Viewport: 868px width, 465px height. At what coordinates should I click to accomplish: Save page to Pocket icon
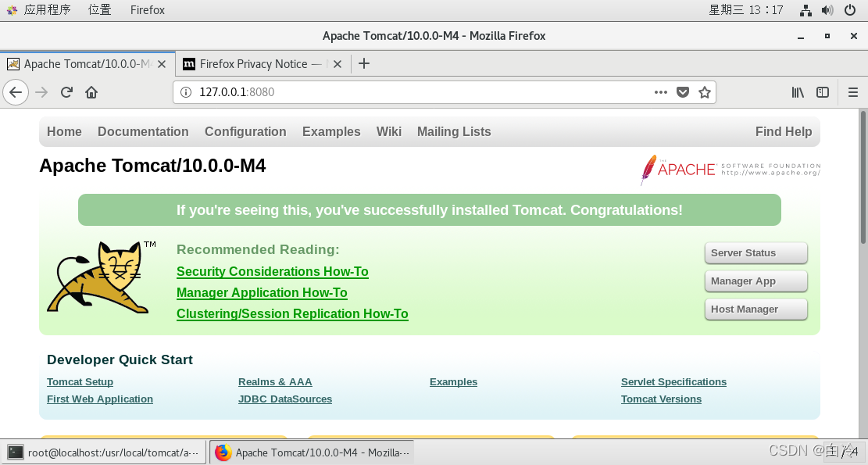point(683,92)
